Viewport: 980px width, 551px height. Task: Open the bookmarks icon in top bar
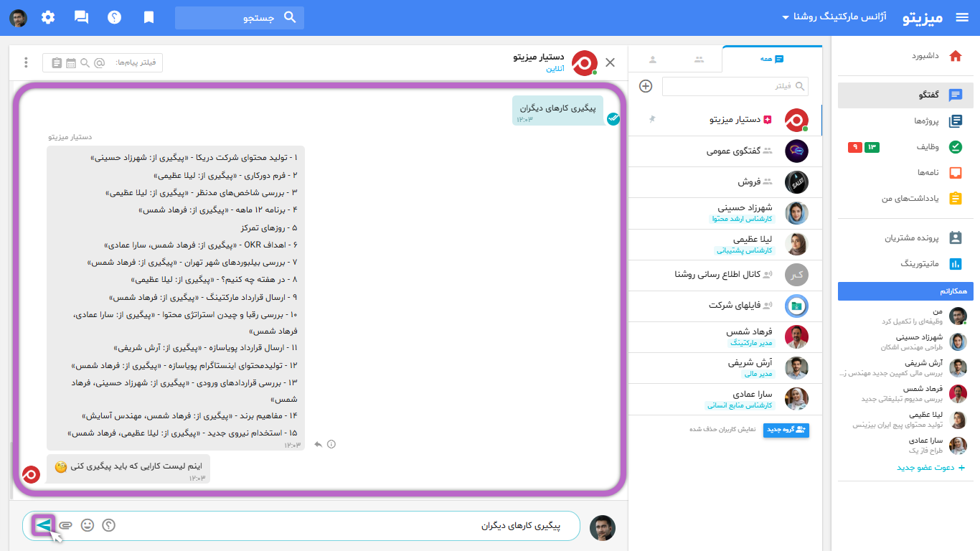point(149,18)
